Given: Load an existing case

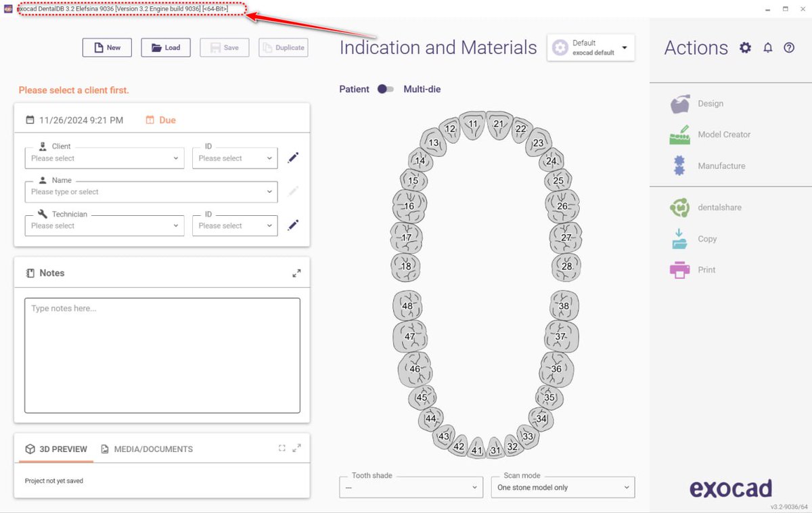Looking at the screenshot, I should click(x=166, y=47).
